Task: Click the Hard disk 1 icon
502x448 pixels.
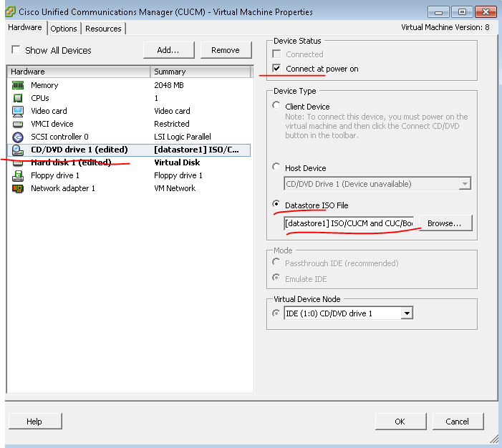Action: pyautogui.click(x=18, y=163)
